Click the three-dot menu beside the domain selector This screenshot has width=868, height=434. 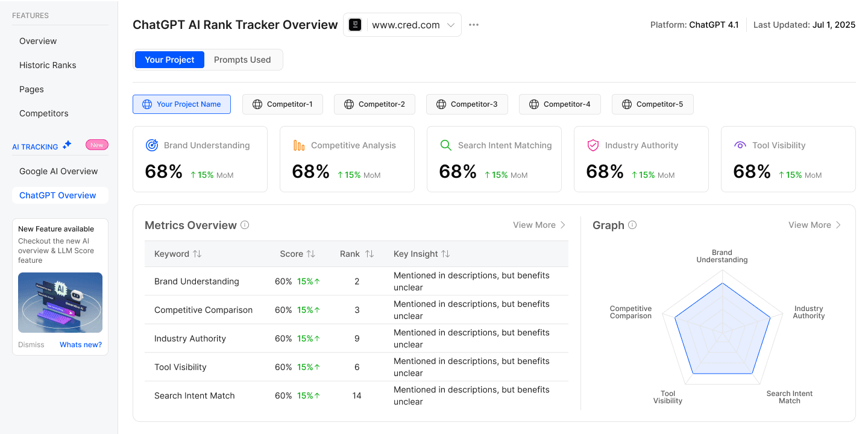[x=473, y=25]
